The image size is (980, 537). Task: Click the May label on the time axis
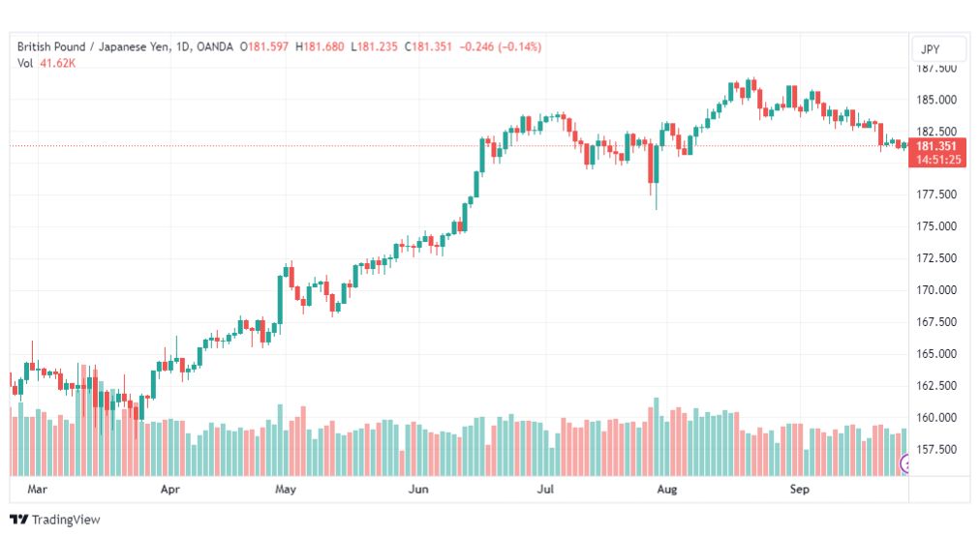tap(286, 489)
